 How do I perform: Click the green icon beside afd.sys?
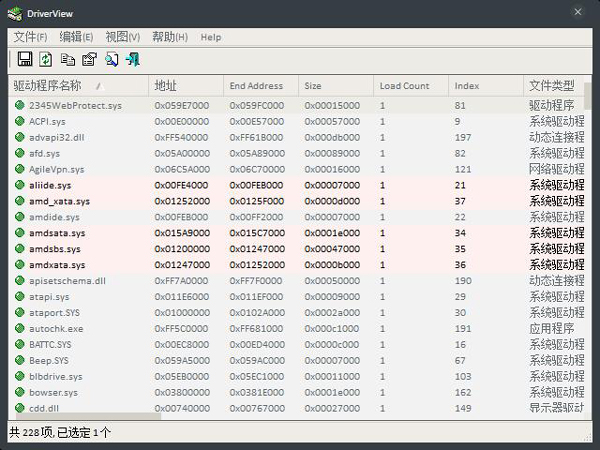20,153
